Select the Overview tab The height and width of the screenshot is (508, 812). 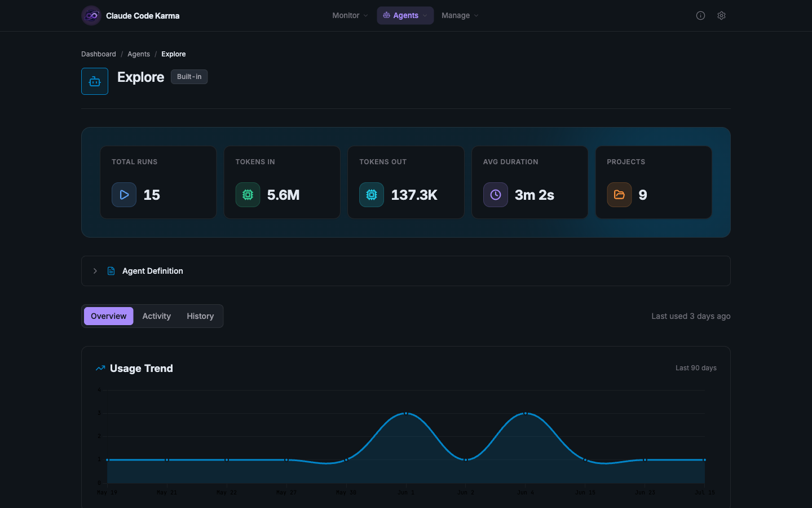(109, 316)
